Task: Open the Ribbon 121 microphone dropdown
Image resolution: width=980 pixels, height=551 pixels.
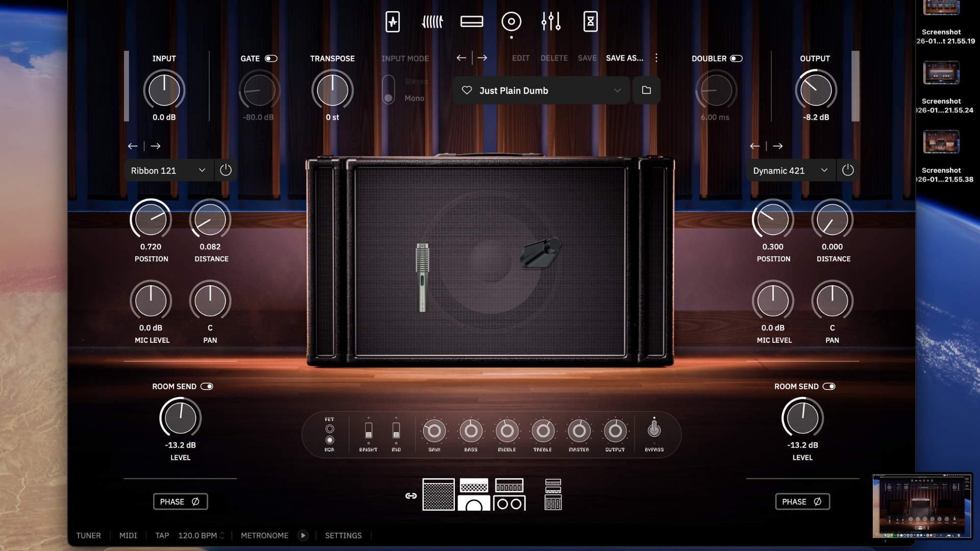Action: 169,170
